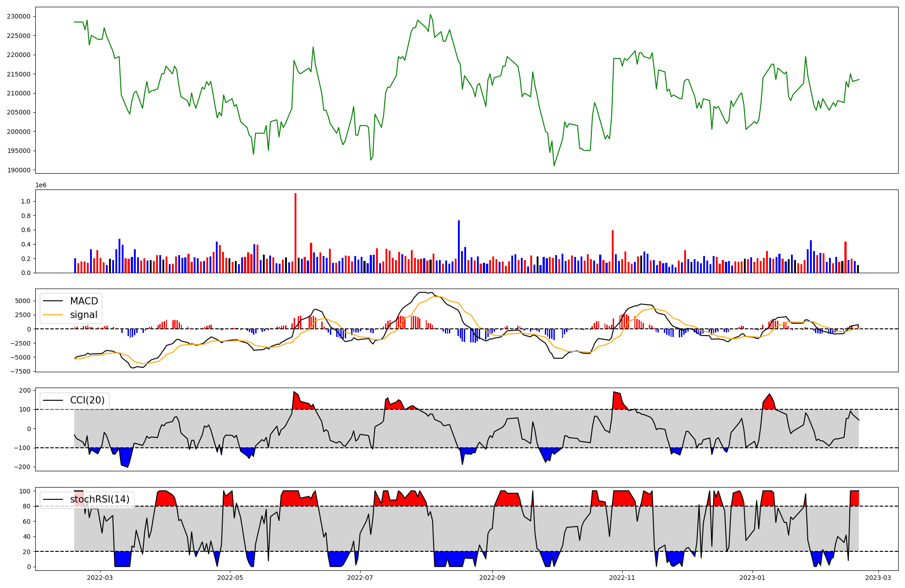Click the 80 stochRSI axis label
This screenshot has width=905, height=588.
tap(26, 507)
